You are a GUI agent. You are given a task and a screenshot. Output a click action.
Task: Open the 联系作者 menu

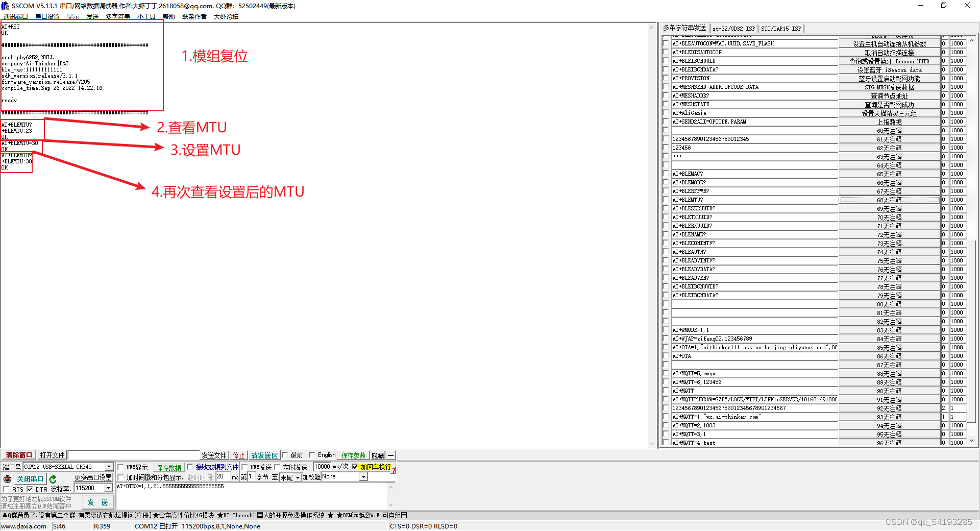click(x=194, y=16)
